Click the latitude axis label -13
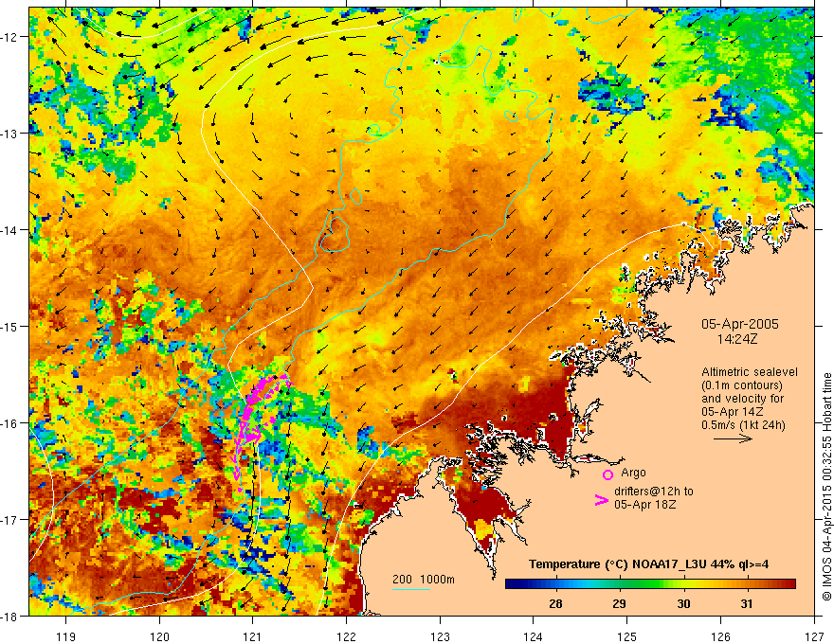 tap(10, 134)
